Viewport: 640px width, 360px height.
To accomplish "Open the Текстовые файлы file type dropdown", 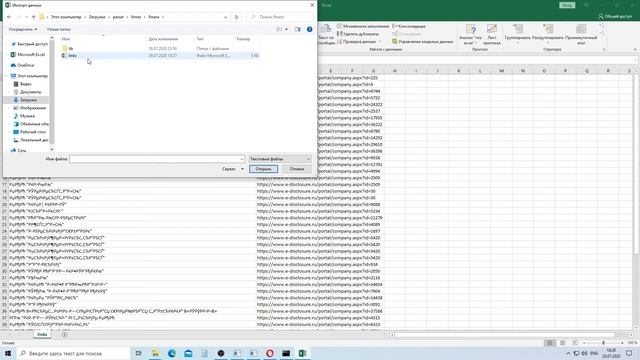I will pyautogui.click(x=280, y=159).
